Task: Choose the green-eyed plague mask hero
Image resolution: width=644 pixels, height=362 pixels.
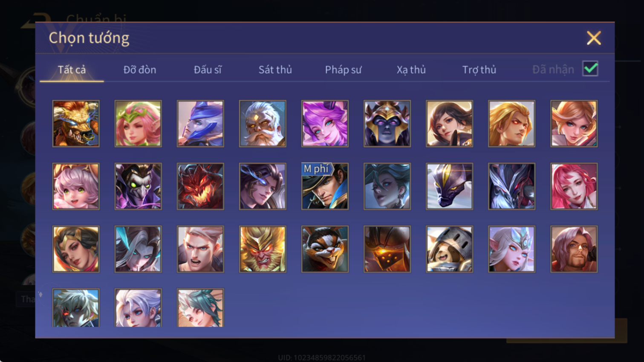Action: point(138,186)
